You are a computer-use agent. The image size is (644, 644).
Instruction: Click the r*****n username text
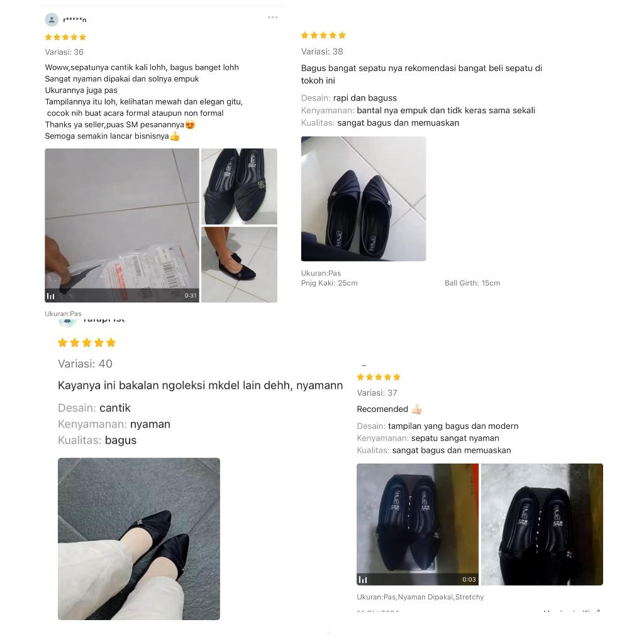click(x=74, y=19)
